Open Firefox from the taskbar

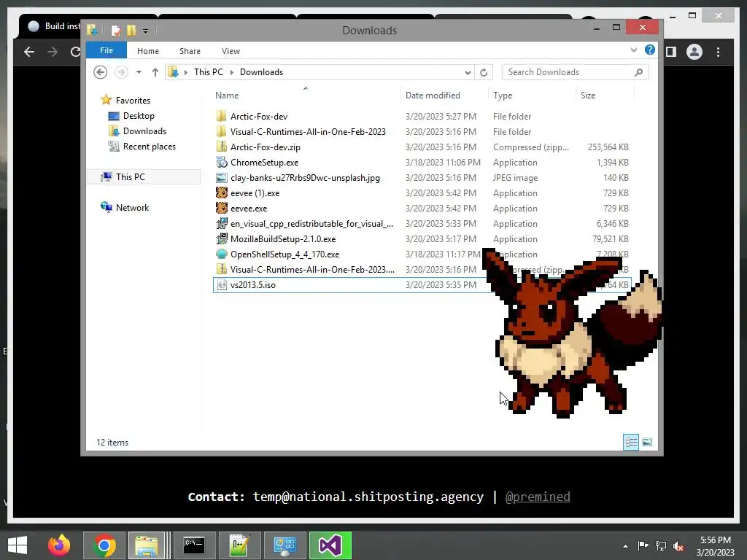59,545
